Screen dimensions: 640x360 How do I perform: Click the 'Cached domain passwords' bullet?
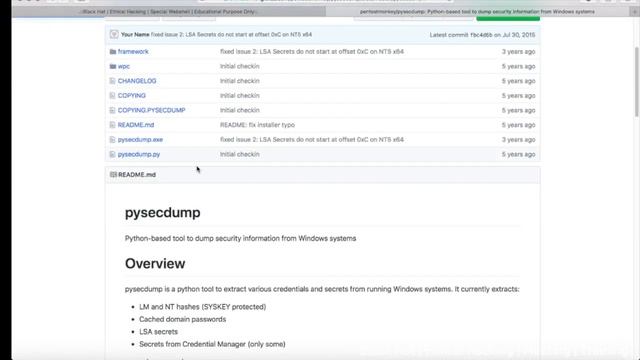(182, 320)
